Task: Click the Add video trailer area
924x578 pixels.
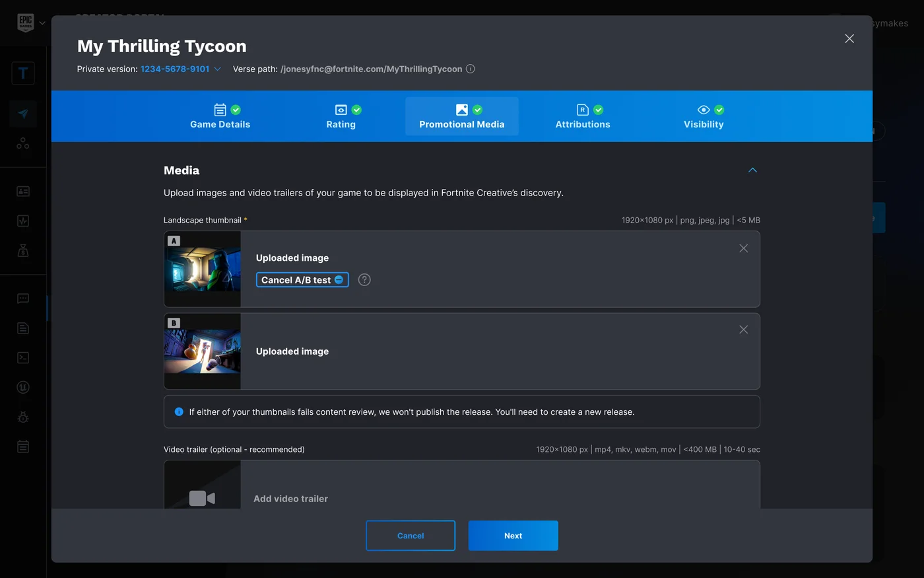Action: [462, 485]
